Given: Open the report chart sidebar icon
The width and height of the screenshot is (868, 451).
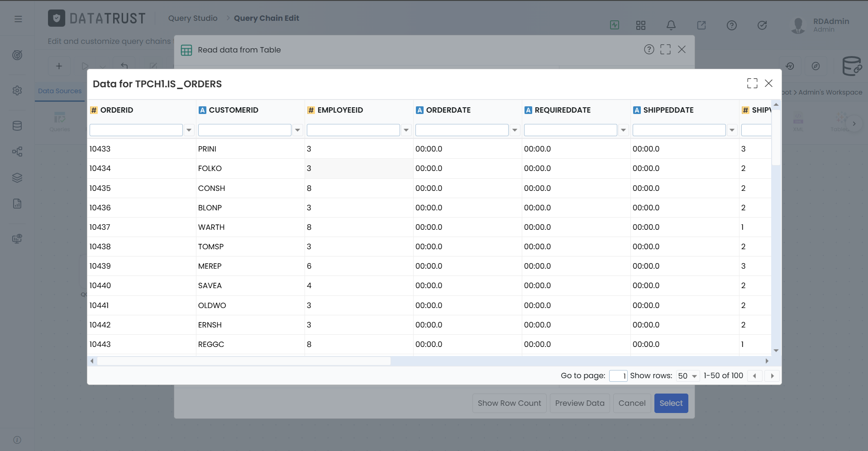Looking at the screenshot, I should [17, 204].
